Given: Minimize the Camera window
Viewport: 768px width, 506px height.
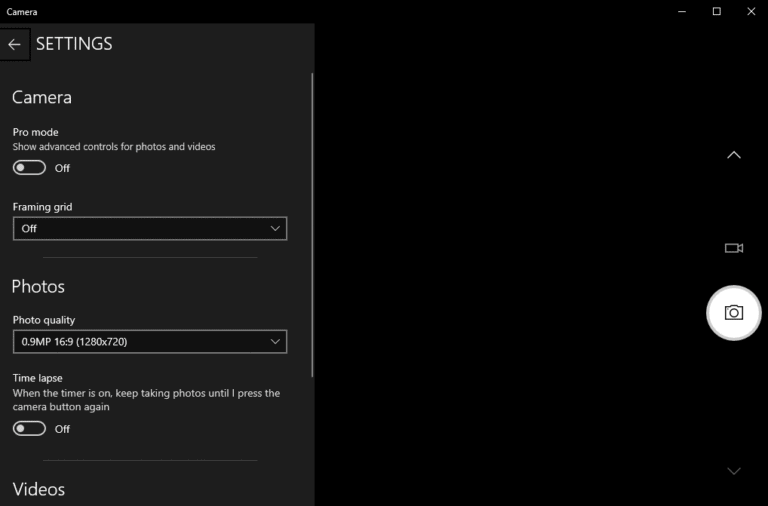Looking at the screenshot, I should pos(682,11).
